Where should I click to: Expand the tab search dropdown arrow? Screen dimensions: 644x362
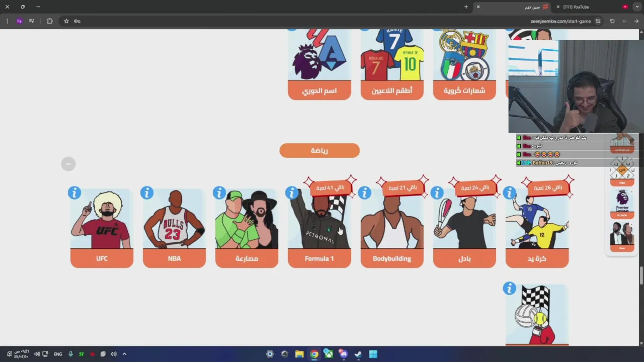point(637,7)
